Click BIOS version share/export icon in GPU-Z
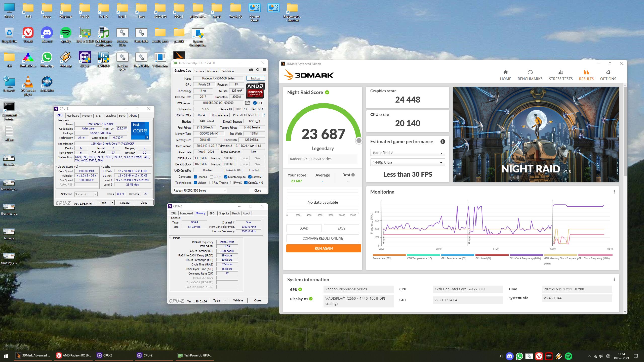Screen dimensions: 644x362 point(248,103)
